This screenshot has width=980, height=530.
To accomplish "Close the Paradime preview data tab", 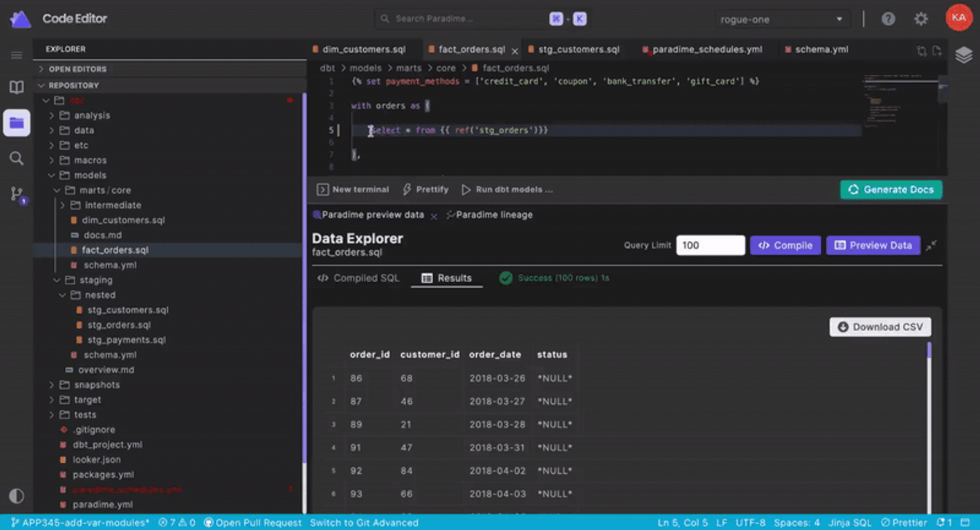I will pos(433,216).
